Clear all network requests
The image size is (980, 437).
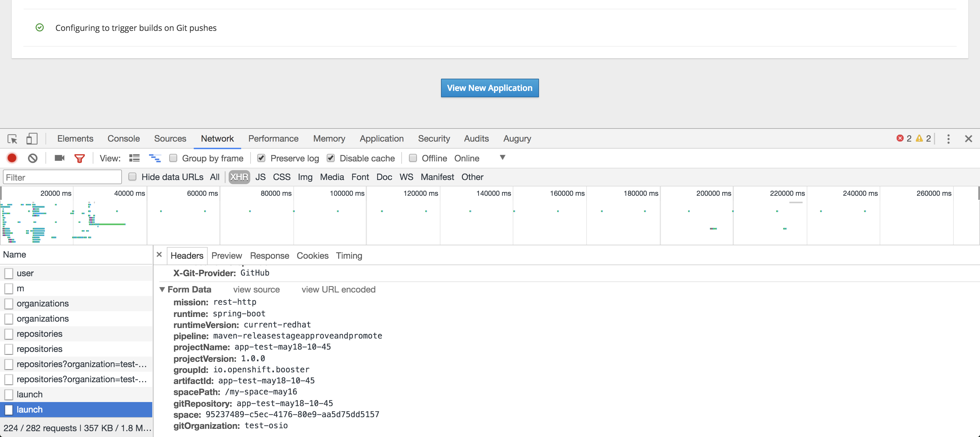(32, 158)
